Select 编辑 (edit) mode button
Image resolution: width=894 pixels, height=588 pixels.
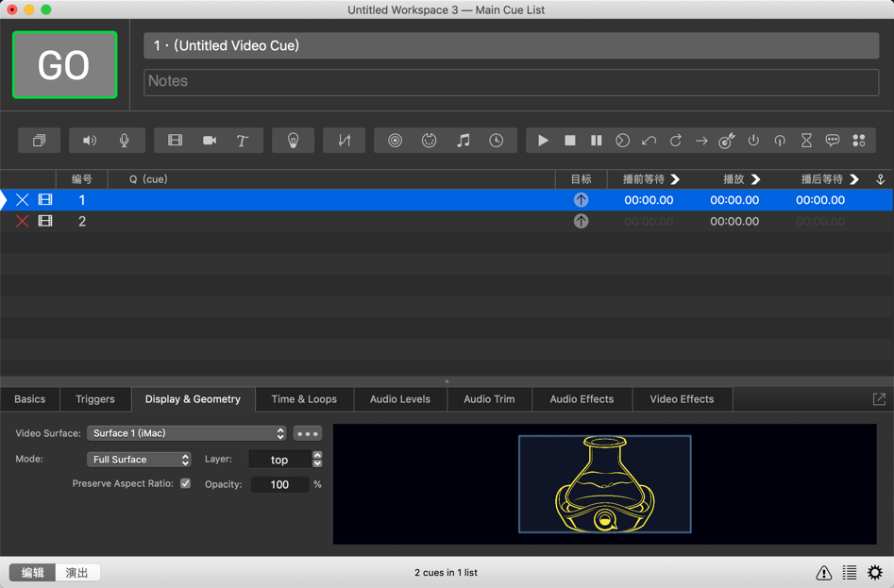click(x=31, y=572)
